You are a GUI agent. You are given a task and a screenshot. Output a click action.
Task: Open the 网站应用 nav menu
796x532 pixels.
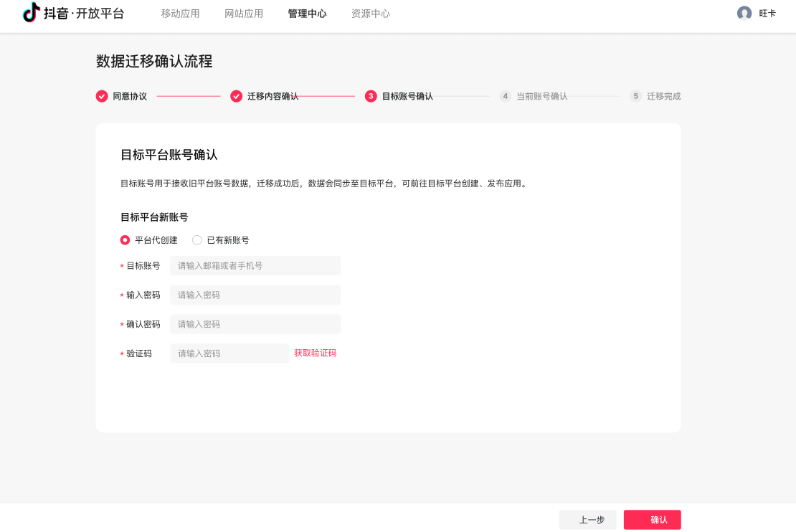point(244,14)
